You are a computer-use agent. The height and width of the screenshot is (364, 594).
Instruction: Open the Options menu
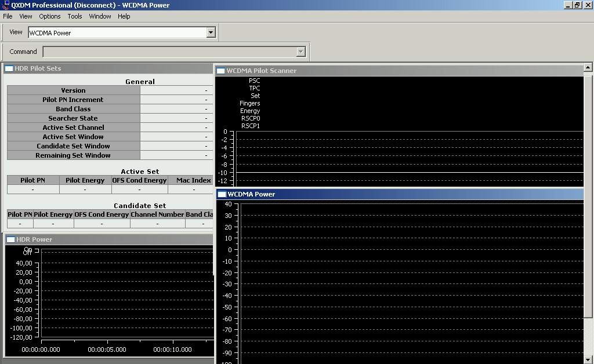(x=50, y=16)
